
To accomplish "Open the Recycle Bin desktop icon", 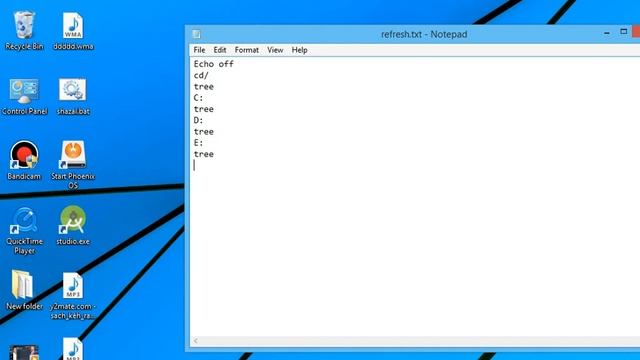I will pos(24,31).
